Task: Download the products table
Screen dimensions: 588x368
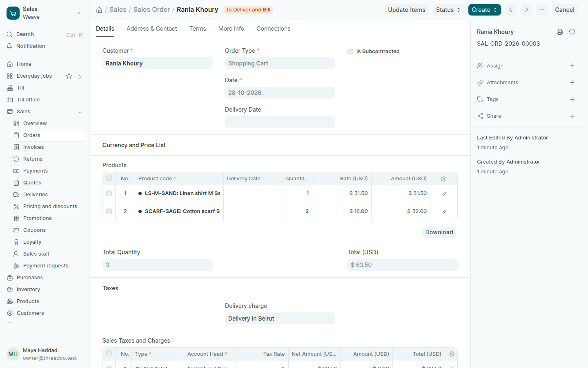Action: click(439, 232)
